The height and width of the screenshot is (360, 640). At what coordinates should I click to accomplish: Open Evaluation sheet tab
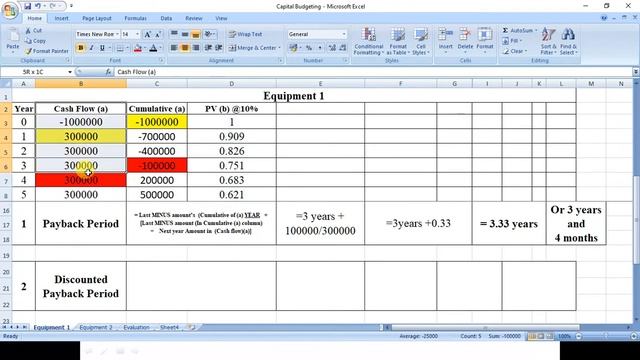[x=136, y=327]
